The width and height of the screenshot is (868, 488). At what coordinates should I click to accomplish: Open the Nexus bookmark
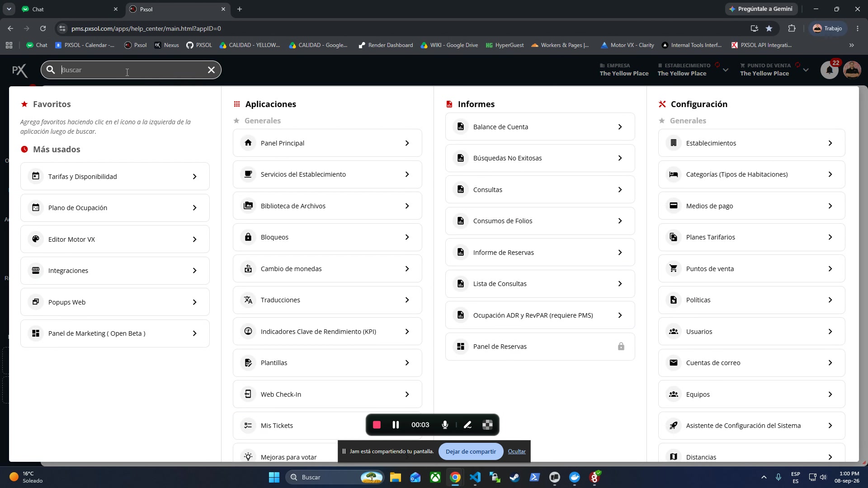166,45
